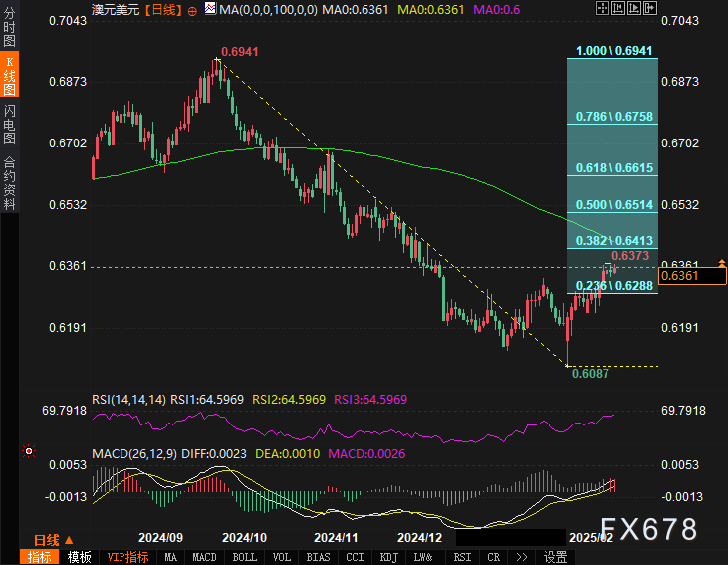The width and height of the screenshot is (728, 565).
Task: Click the RSI indicator button
Action: coord(462,557)
